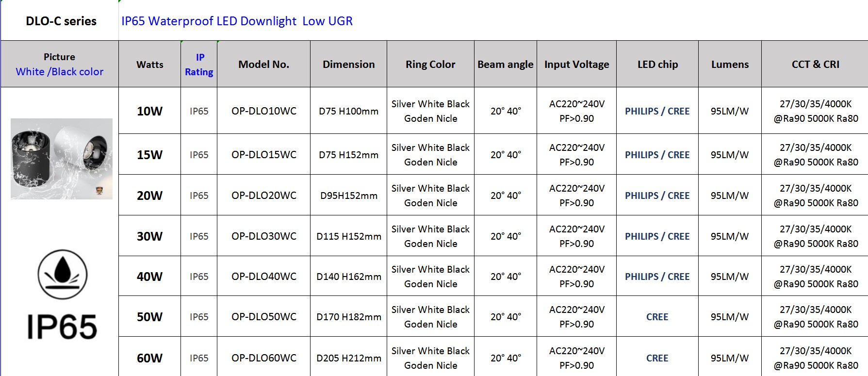Click the large IP65 logo text
The width and height of the screenshot is (868, 376).
pyautogui.click(x=62, y=327)
